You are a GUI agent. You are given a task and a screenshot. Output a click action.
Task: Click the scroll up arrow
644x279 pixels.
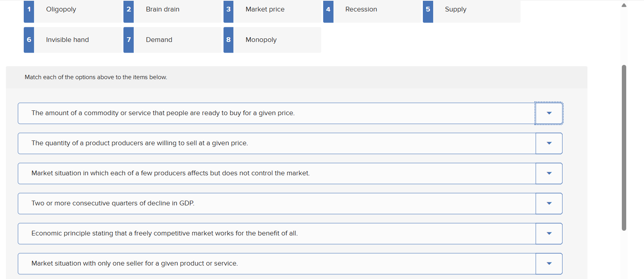coord(624,5)
